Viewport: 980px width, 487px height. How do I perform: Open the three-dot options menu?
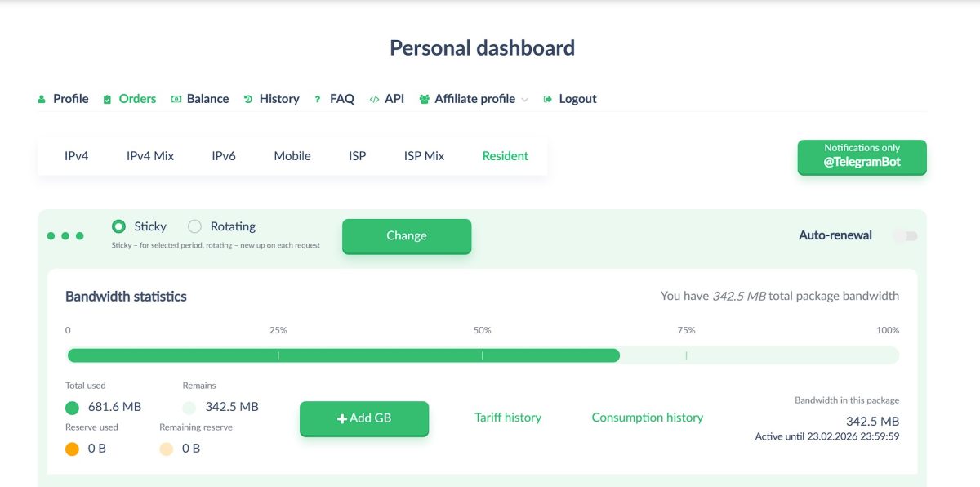(x=65, y=235)
